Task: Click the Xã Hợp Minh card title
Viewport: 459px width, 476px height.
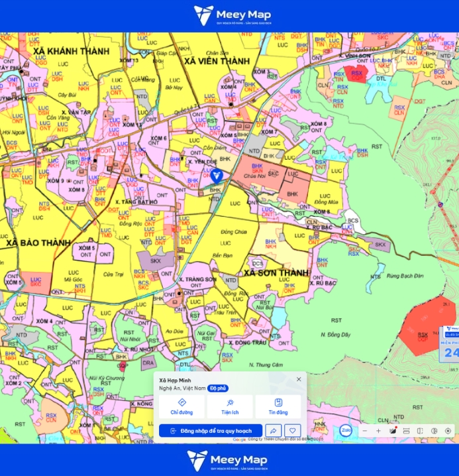Action: coord(175,381)
